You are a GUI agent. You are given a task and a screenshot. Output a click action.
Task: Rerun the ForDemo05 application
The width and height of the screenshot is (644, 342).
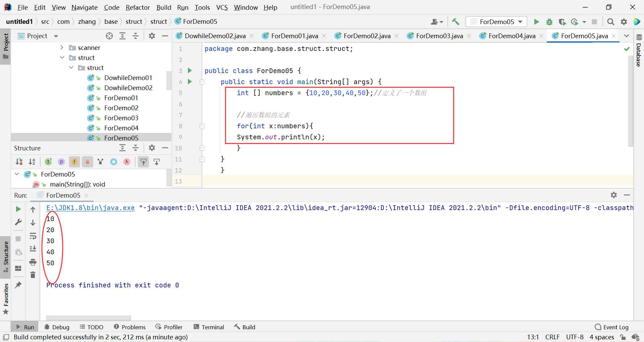click(18, 209)
